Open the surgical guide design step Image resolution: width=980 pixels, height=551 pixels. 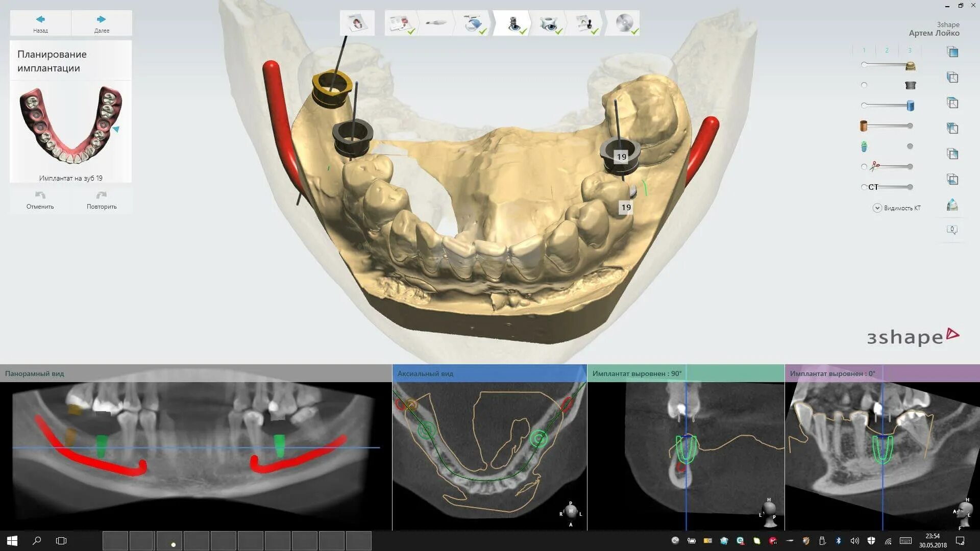(x=548, y=23)
